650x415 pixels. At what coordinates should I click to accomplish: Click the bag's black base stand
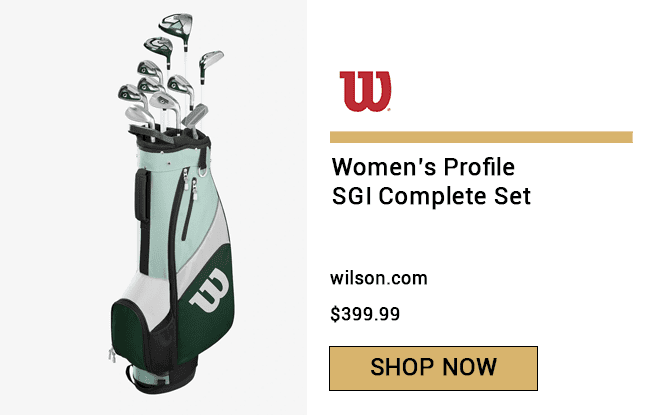click(162, 379)
